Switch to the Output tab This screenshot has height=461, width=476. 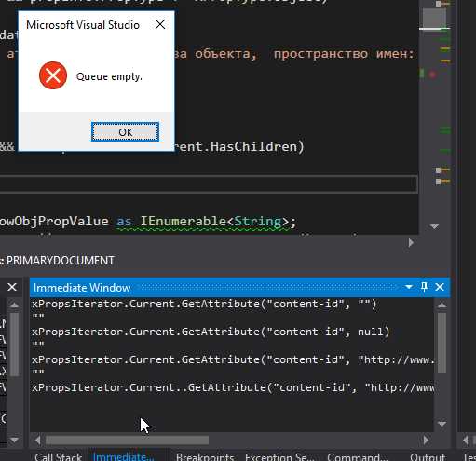coord(428,456)
